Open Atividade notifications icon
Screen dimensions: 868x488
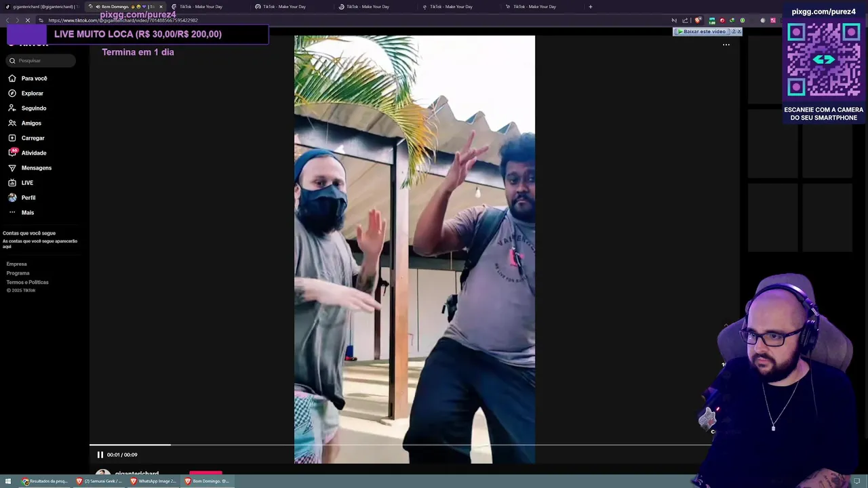(12, 153)
